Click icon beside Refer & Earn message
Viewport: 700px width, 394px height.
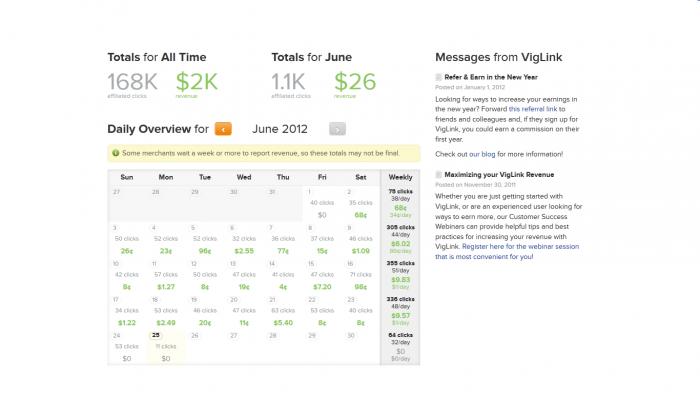pyautogui.click(x=438, y=77)
